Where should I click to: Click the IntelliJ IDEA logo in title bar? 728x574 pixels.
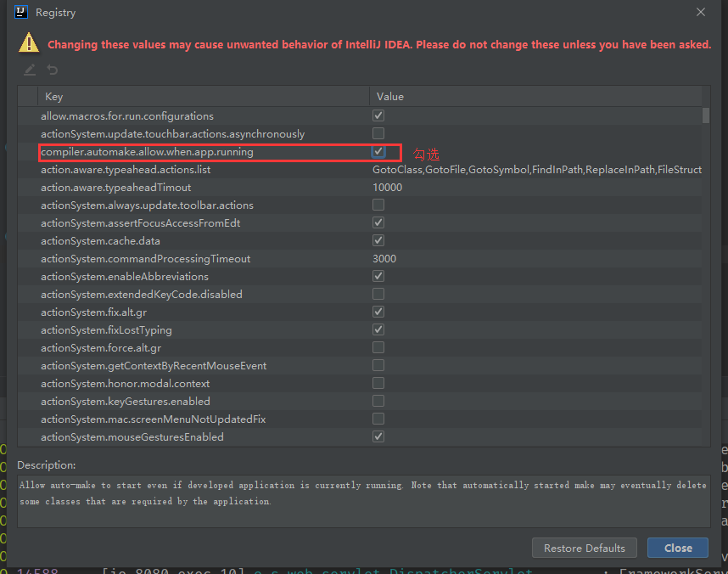coord(21,12)
